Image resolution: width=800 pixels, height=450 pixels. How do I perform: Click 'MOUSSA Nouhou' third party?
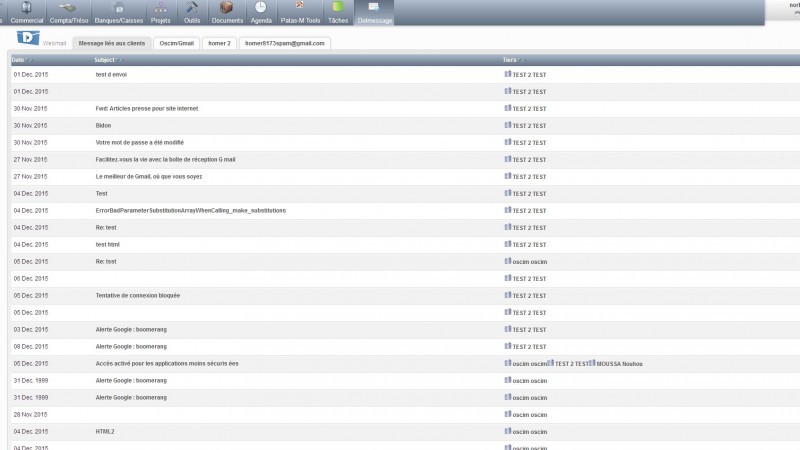[619, 364]
